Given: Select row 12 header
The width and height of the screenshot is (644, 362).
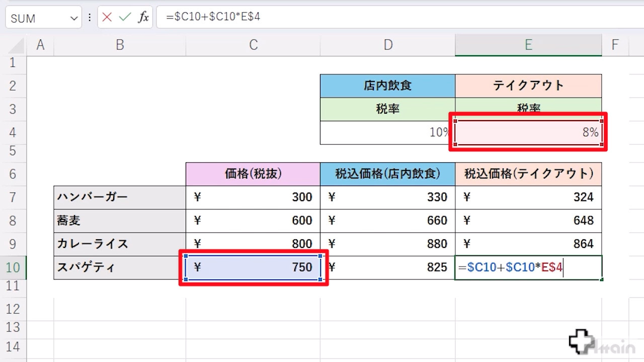Looking at the screenshot, I should click(x=13, y=309).
